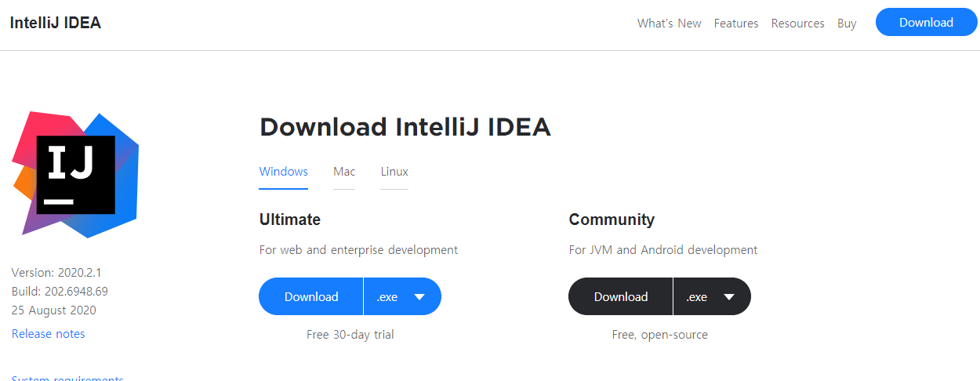This screenshot has height=381, width=980.
Task: Click the Community heading
Action: click(612, 220)
